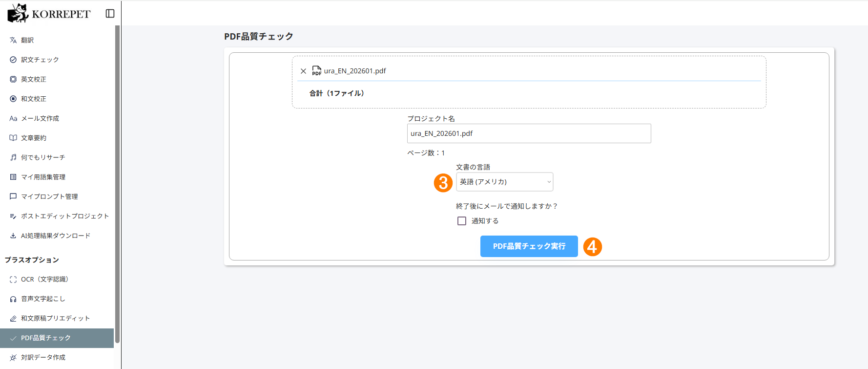Enable the 通知する checkbox
The image size is (868, 369).
click(462, 221)
